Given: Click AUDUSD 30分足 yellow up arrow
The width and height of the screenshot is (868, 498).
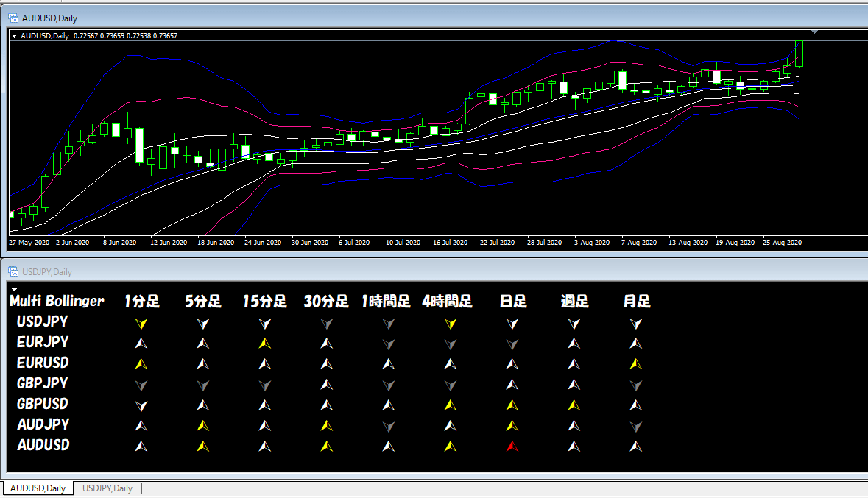Looking at the screenshot, I should coord(327,446).
